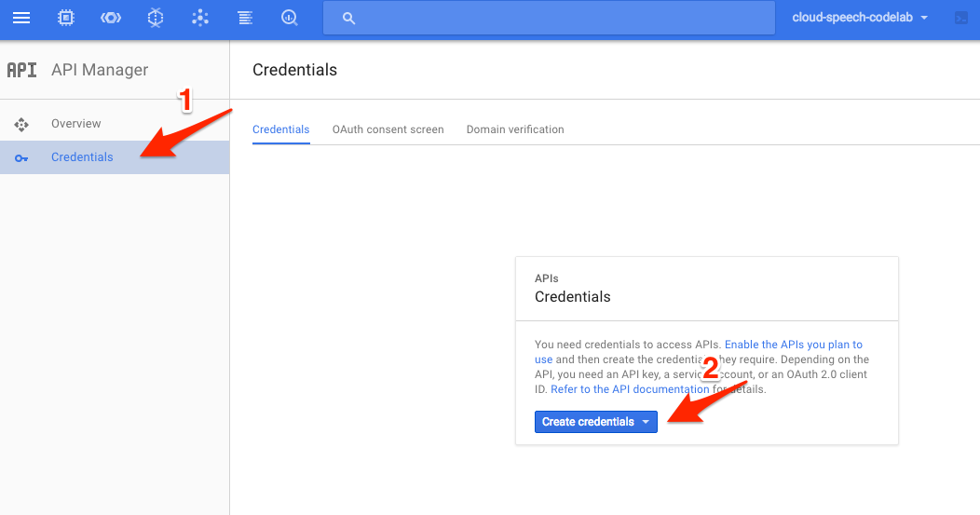Click the hexagon Container Engine icon
The width and height of the screenshot is (980, 515).
156,18
